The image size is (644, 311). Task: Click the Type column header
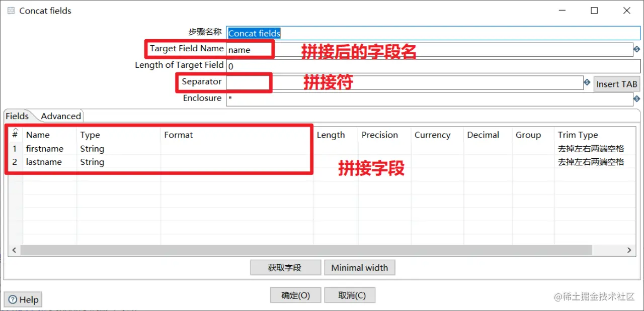tap(119, 135)
